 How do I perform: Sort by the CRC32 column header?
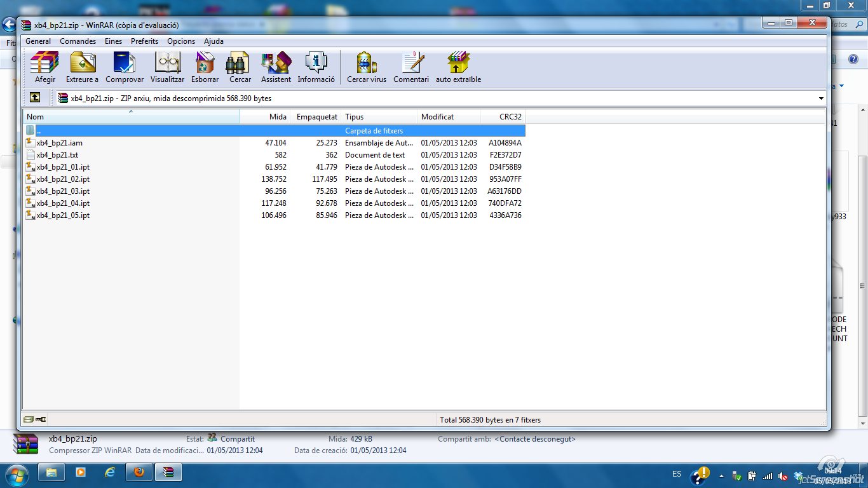click(x=503, y=117)
